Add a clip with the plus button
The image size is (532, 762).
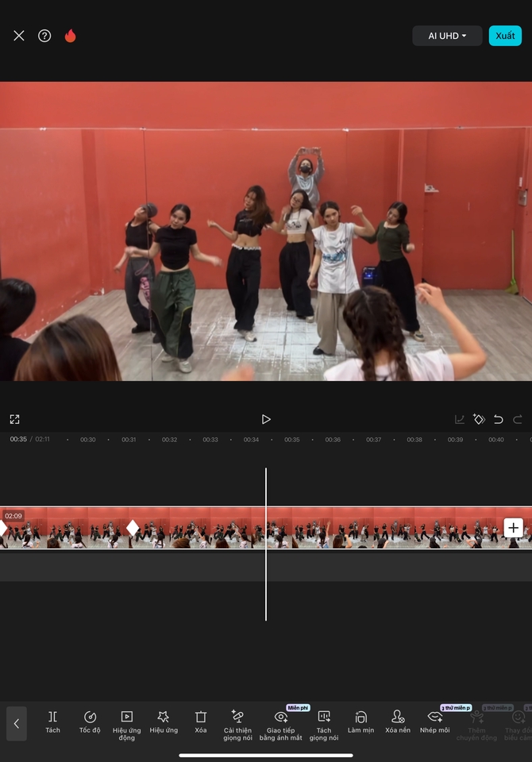coord(513,527)
